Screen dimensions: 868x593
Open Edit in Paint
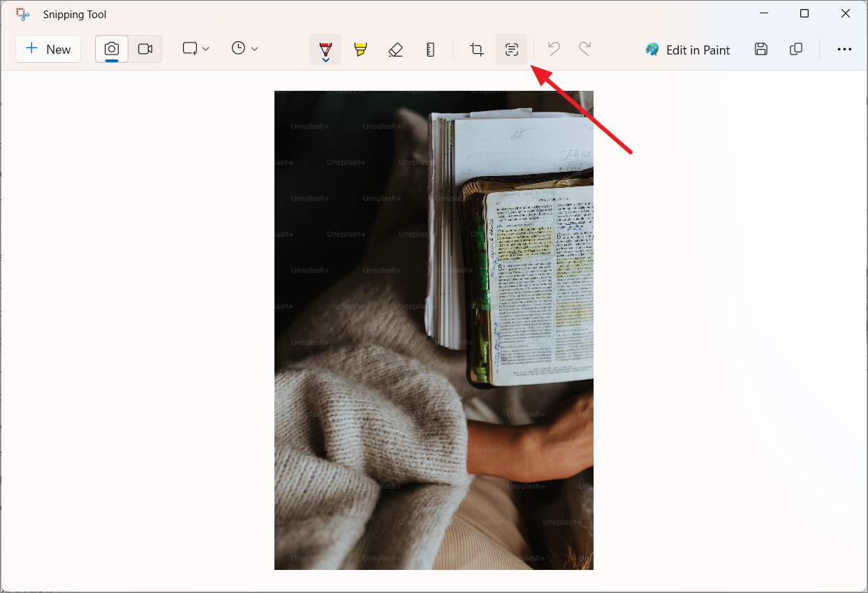click(687, 50)
